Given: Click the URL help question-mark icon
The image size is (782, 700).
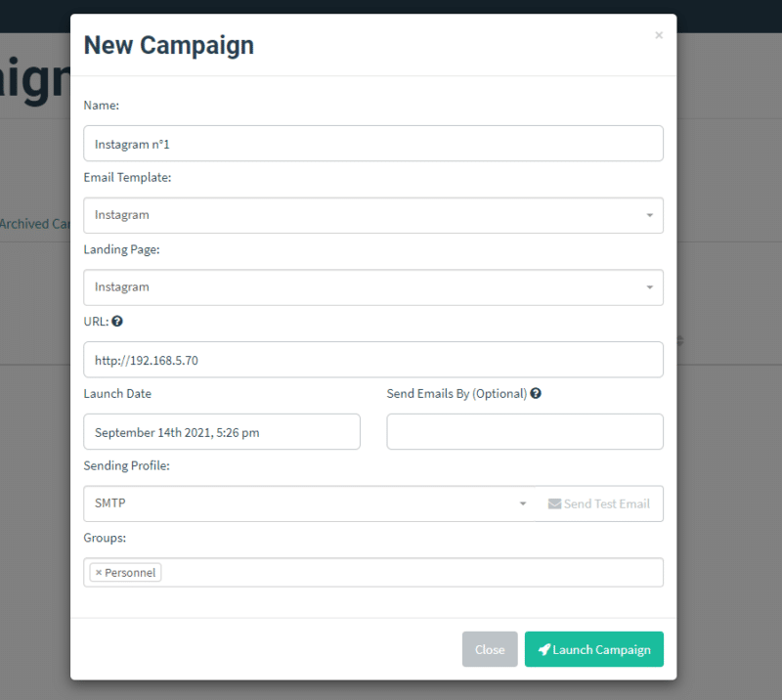Looking at the screenshot, I should (117, 322).
